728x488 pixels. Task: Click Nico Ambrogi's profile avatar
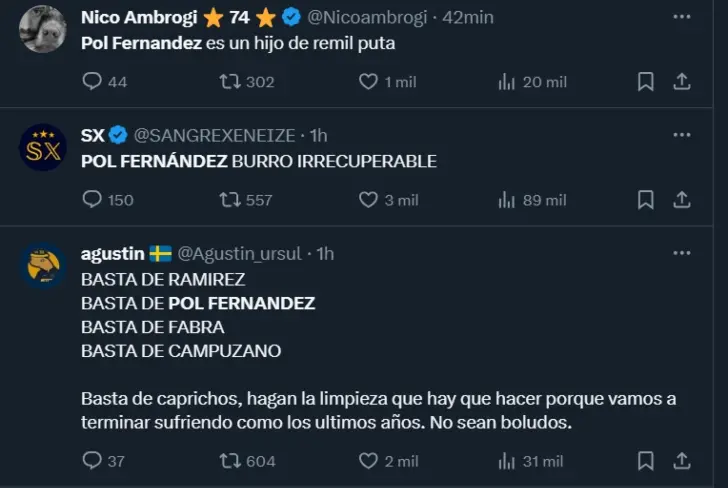pyautogui.click(x=43, y=28)
